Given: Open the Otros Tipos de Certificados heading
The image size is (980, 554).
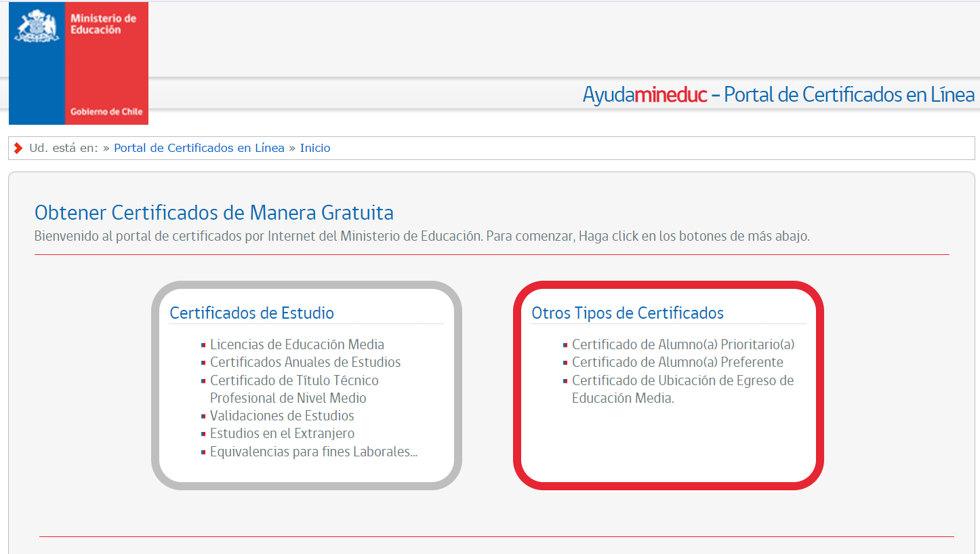Looking at the screenshot, I should pos(627,313).
